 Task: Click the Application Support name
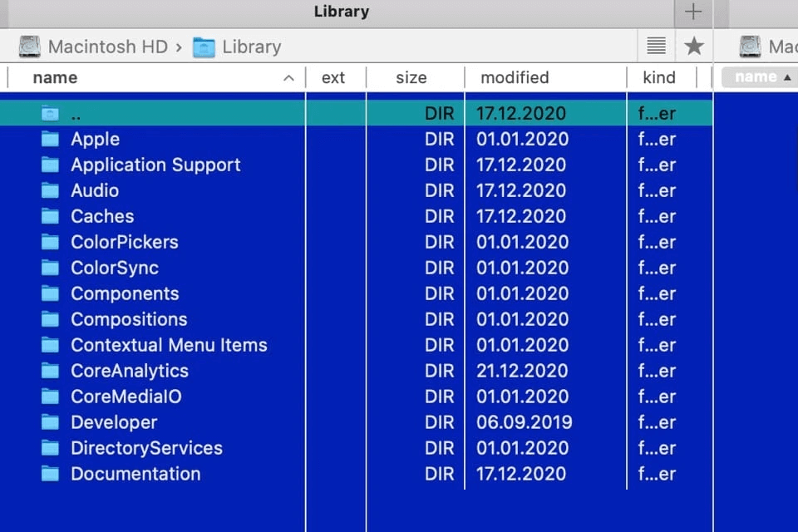[x=155, y=165]
